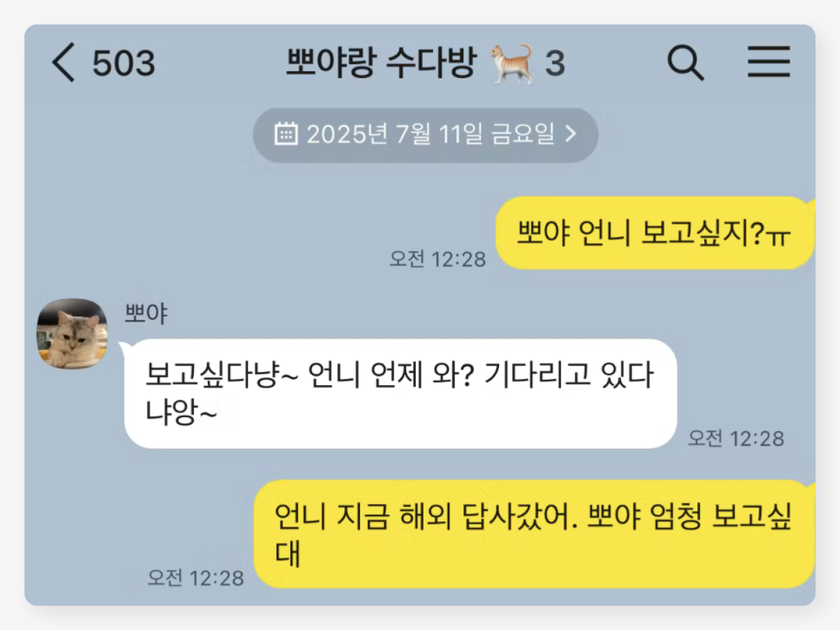Image resolution: width=840 pixels, height=630 pixels.
Task: Select the yellow message 뽀야 언니 보고싶지?
Action: pos(655,233)
